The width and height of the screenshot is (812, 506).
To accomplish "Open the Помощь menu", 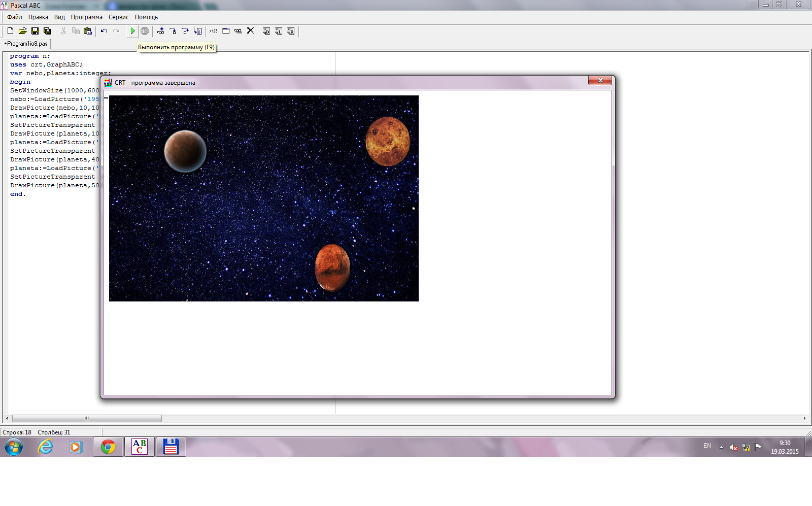I will pos(146,17).
